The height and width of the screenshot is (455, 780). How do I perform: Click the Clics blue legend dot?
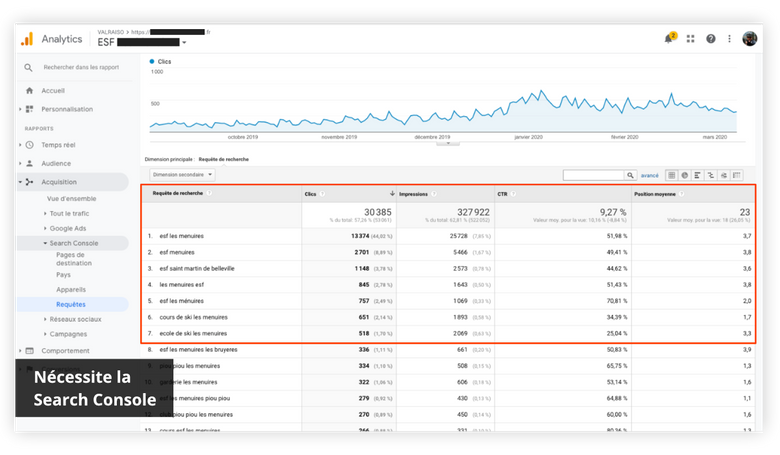152,61
